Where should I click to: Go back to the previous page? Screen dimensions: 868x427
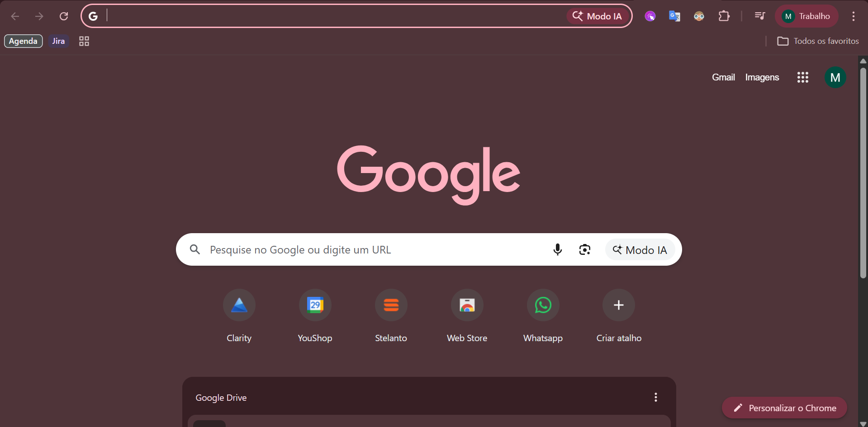pyautogui.click(x=15, y=16)
